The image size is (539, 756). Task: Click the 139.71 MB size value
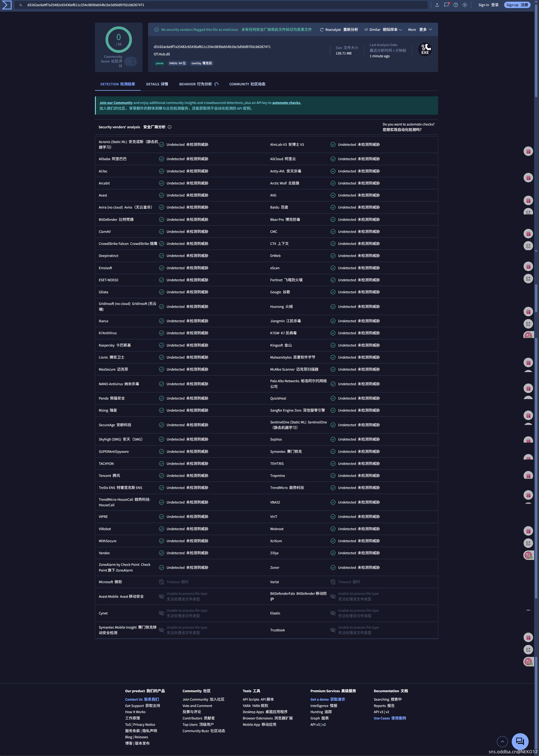tap(344, 53)
